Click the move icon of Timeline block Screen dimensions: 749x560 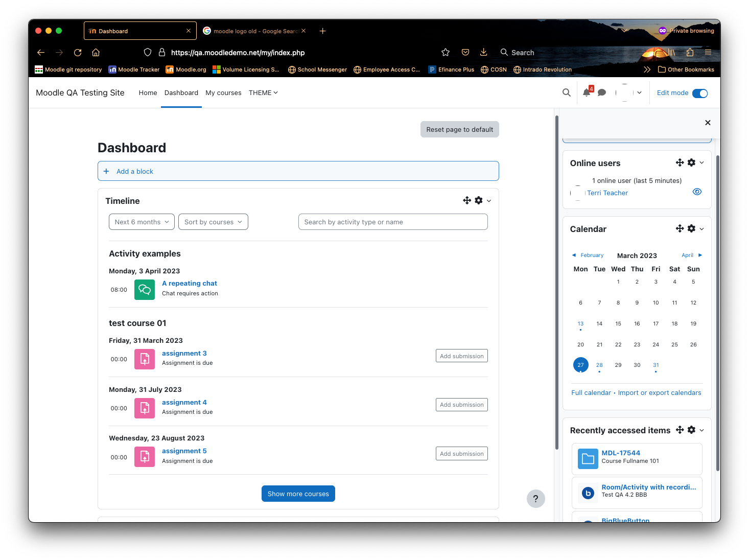pos(467,200)
